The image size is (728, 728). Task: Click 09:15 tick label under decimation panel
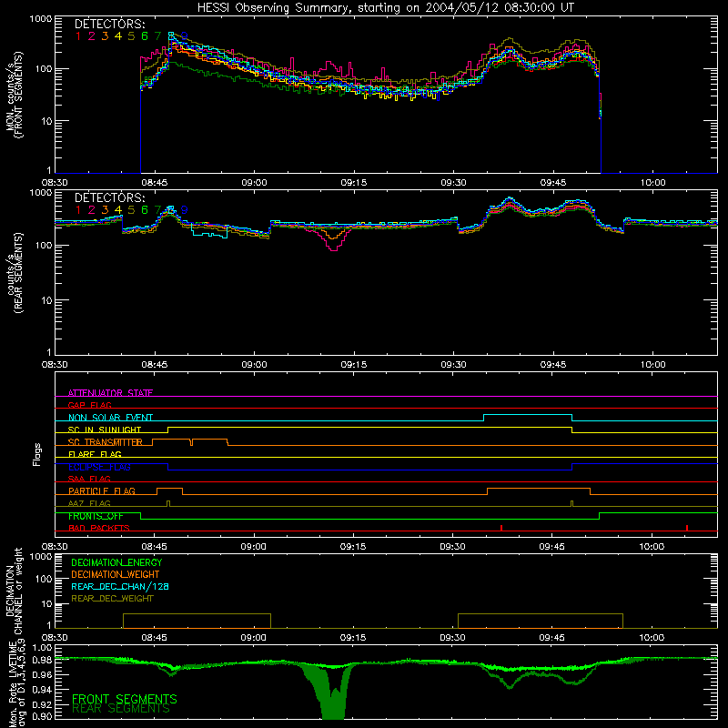click(353, 638)
